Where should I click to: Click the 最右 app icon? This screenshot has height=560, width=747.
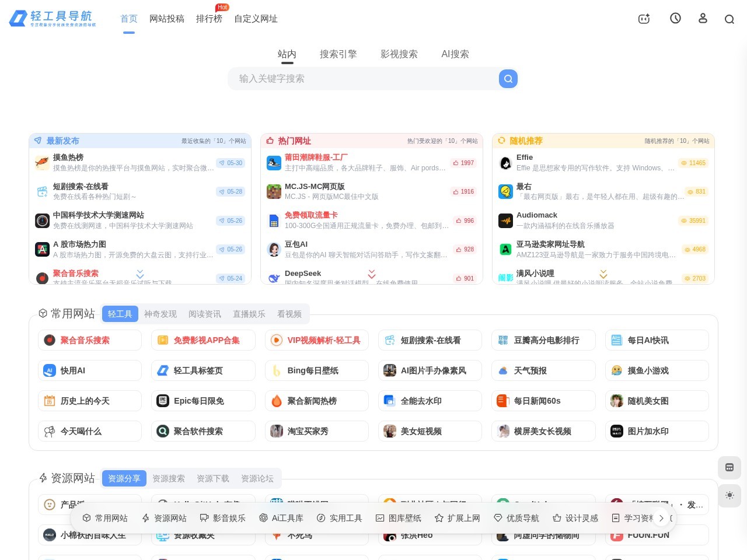pos(505,191)
